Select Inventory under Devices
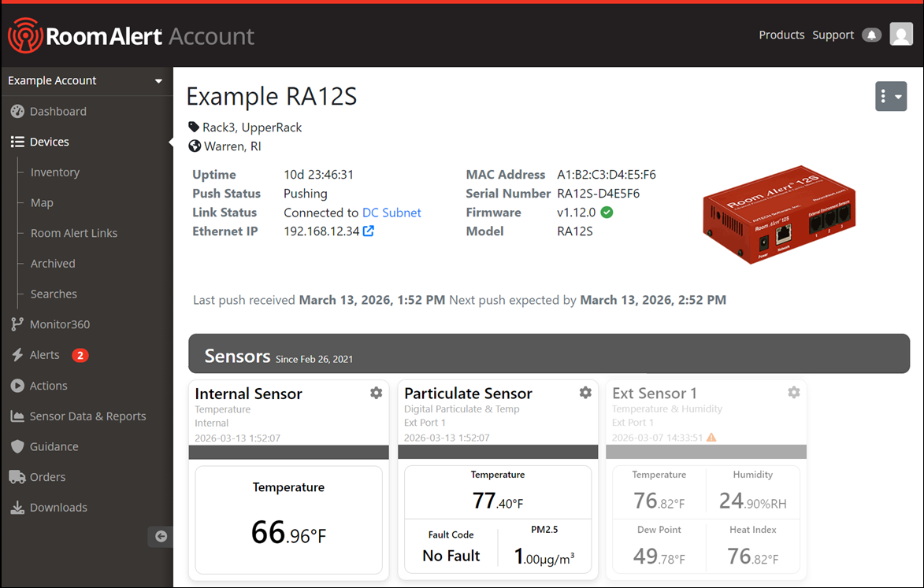 [x=55, y=172]
